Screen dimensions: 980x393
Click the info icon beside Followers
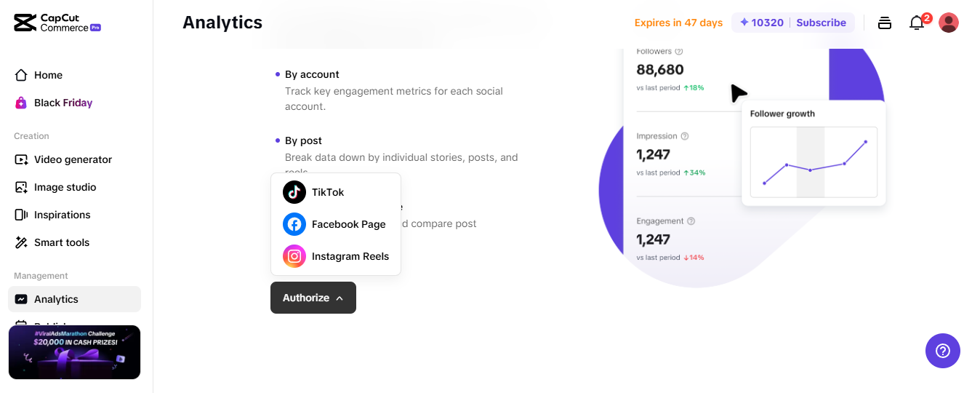click(679, 52)
